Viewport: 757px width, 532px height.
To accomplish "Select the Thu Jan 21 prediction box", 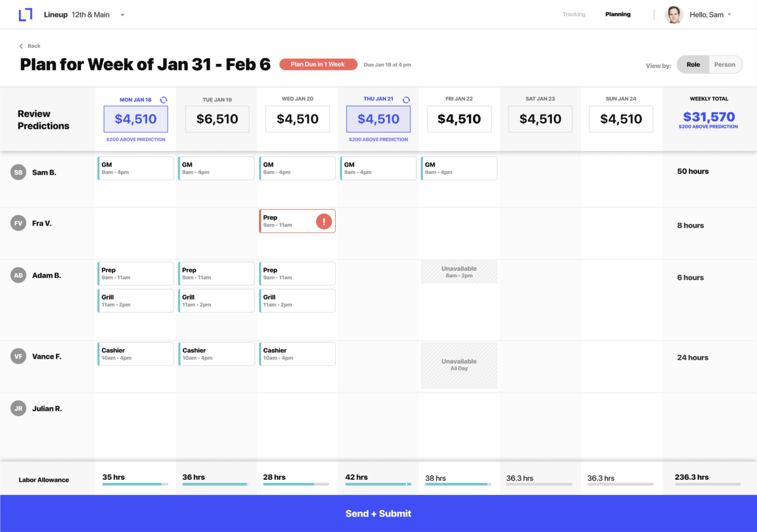I will point(378,119).
